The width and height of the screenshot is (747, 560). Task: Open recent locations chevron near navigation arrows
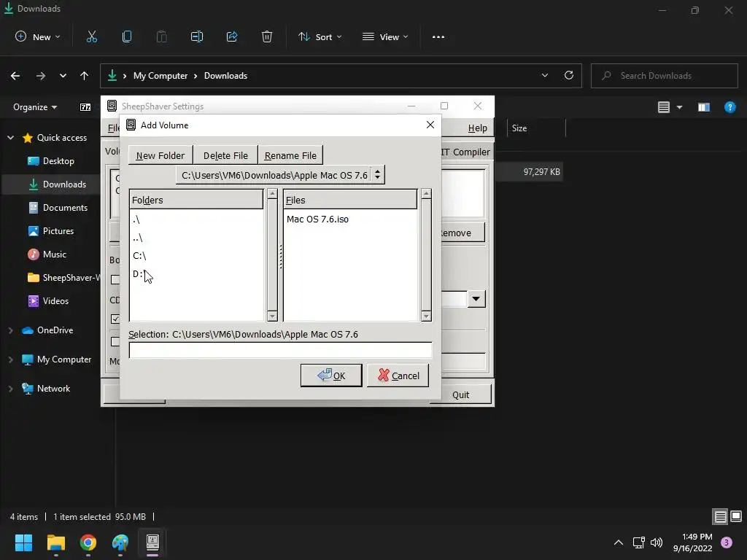(x=63, y=76)
